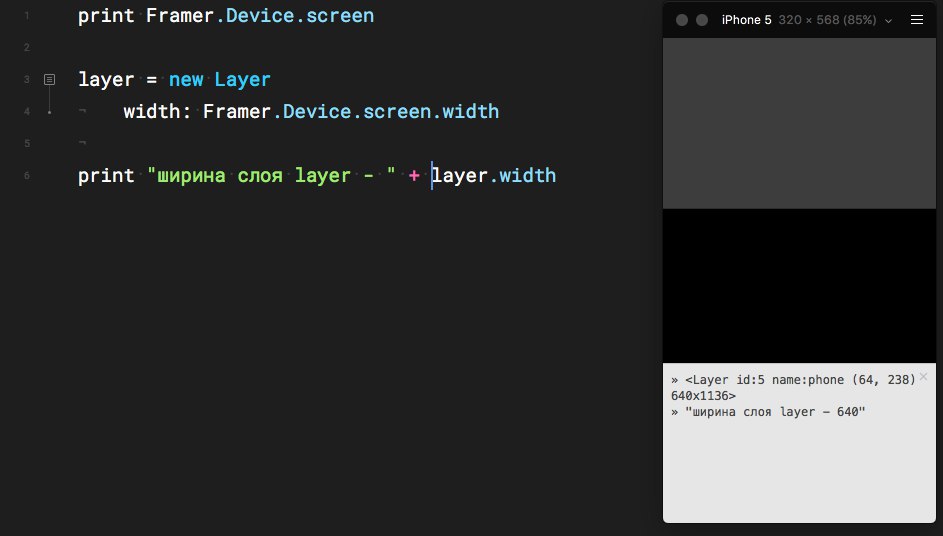Click the second gray window circle button
The width and height of the screenshot is (943, 536).
click(x=702, y=20)
